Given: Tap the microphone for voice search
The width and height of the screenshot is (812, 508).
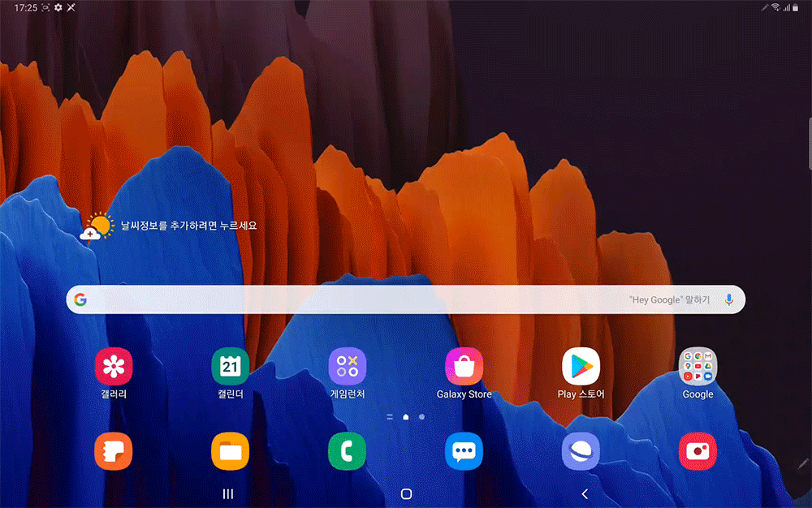Looking at the screenshot, I should [728, 299].
